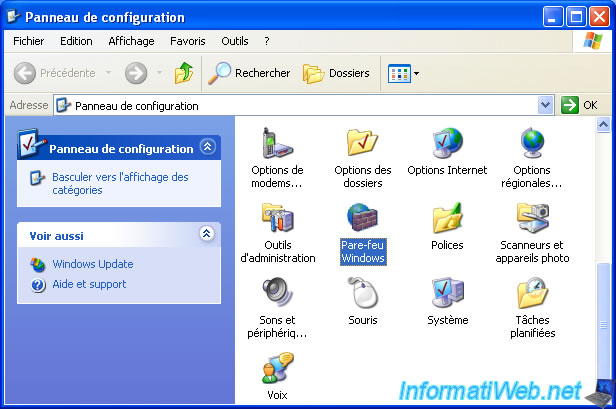The width and height of the screenshot is (616, 409).
Task: Open Sons et périphériques audio icon
Action: (x=277, y=293)
